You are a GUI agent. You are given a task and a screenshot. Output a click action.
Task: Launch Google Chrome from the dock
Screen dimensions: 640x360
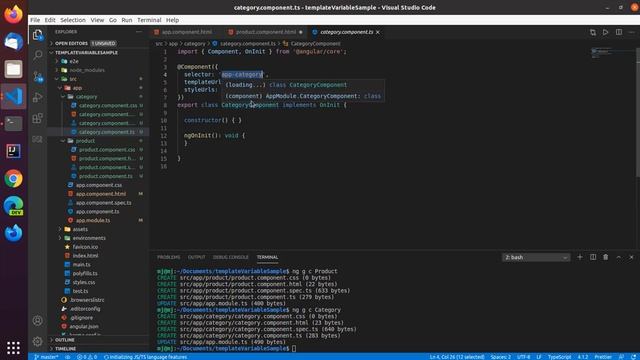pos(13,178)
